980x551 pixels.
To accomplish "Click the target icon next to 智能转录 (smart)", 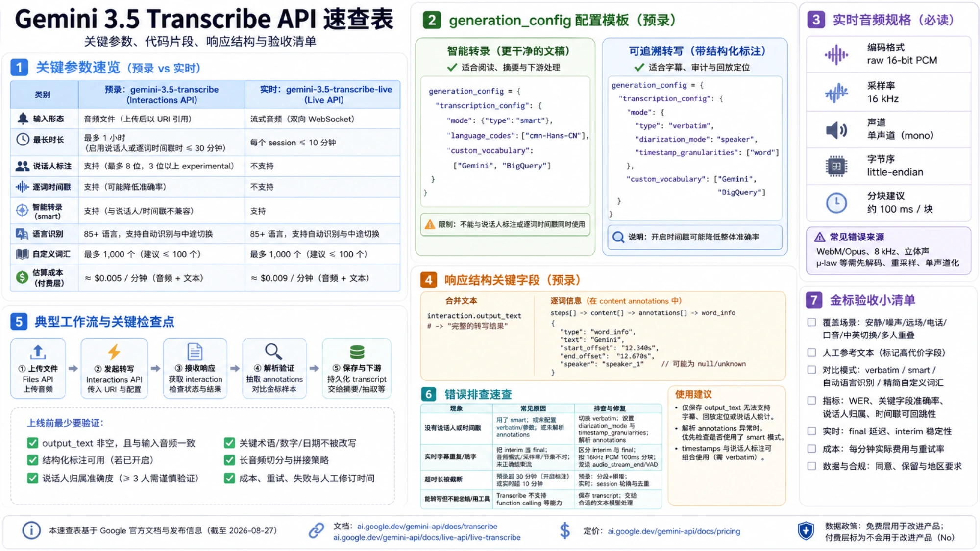I will (x=22, y=211).
